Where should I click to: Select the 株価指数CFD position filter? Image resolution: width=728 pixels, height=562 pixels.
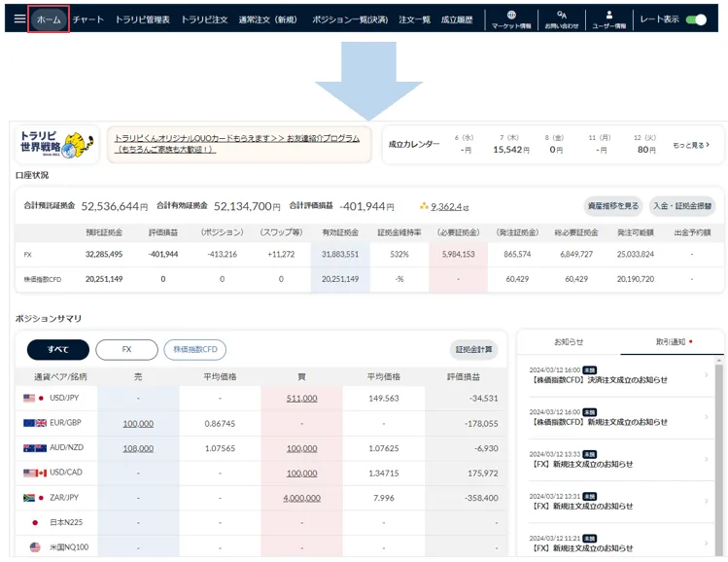pos(195,350)
